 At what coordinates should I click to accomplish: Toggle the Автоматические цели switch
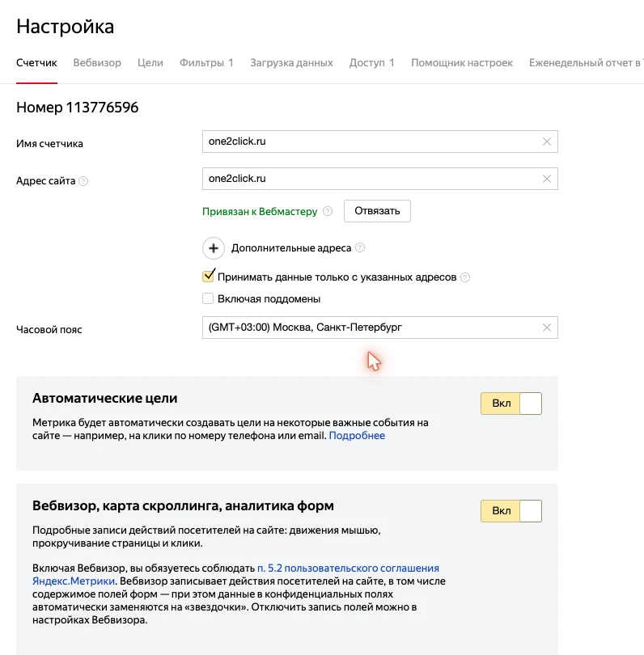pos(511,404)
